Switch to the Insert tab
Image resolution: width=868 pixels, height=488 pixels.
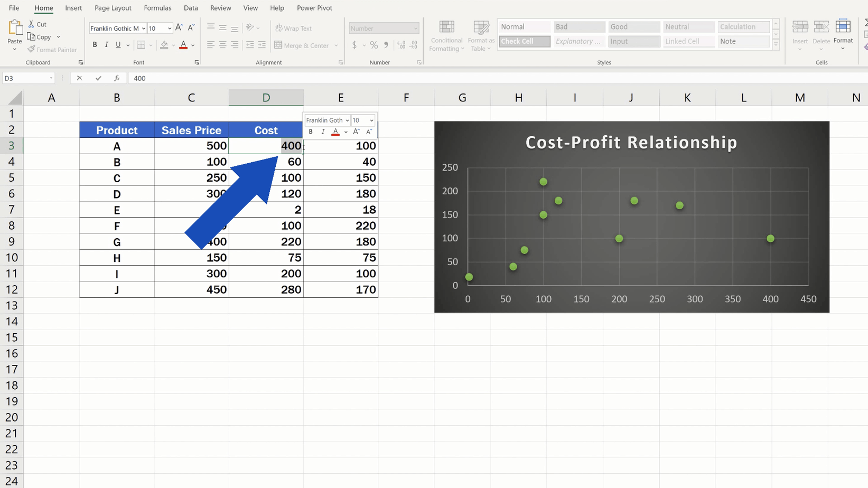[73, 8]
